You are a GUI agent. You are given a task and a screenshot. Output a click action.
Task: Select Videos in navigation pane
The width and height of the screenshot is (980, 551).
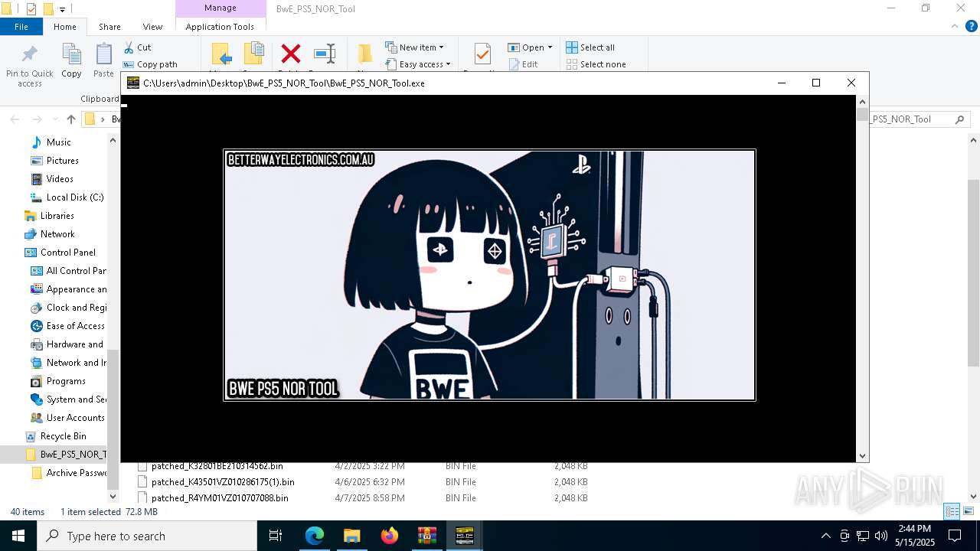[x=60, y=179]
